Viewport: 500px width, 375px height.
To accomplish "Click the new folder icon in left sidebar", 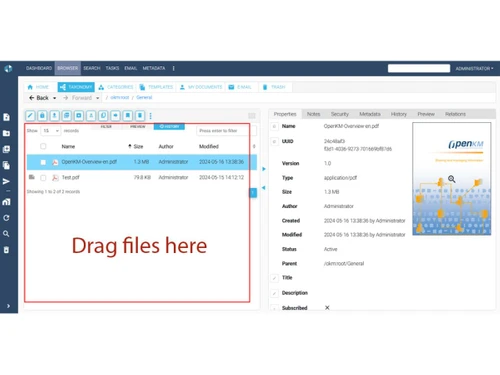I will [6, 133].
